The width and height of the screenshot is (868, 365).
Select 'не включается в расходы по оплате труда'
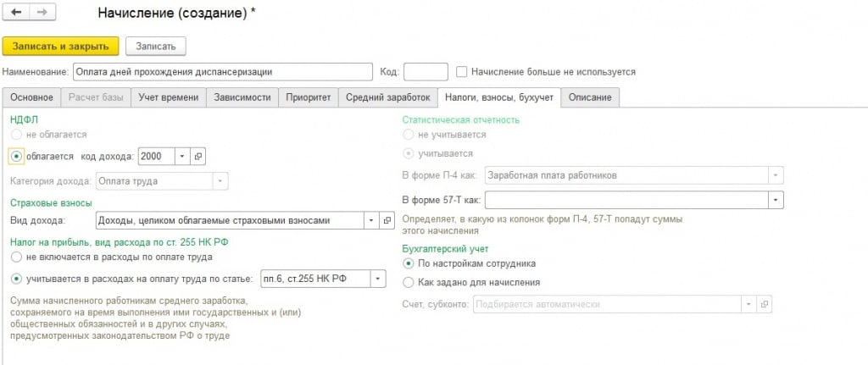(16, 257)
